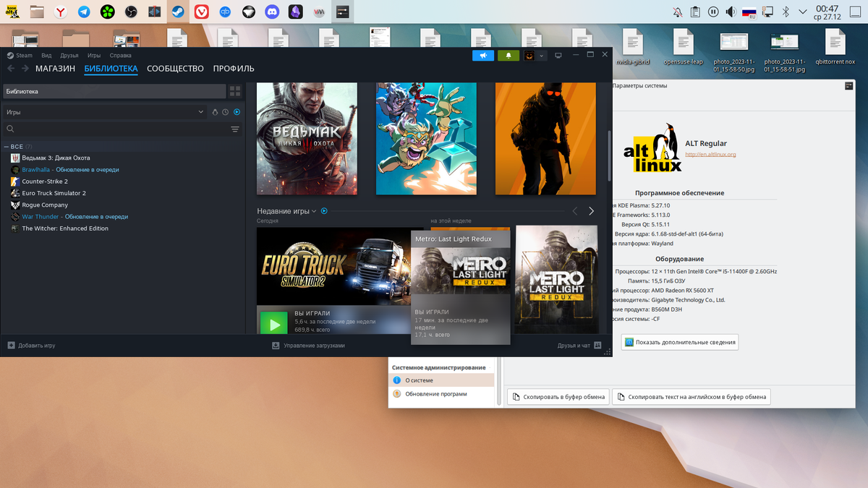
Task: Click plus icon to add game
Action: [x=11, y=346]
